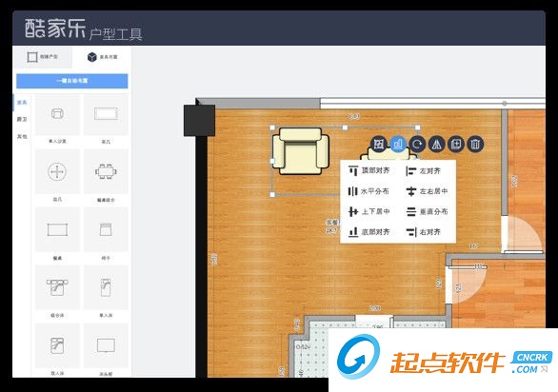Select the cream armchair on the floor plan
The width and height of the screenshot is (558, 392).
coord(301,151)
